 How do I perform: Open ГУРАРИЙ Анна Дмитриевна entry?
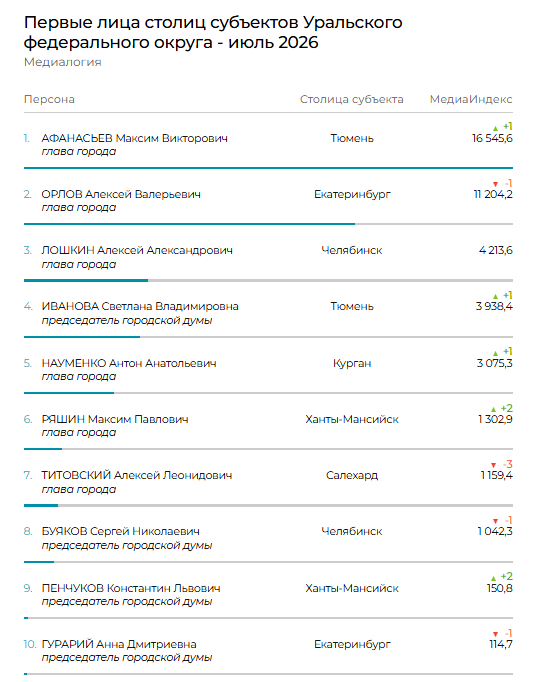pyautogui.click(x=119, y=644)
